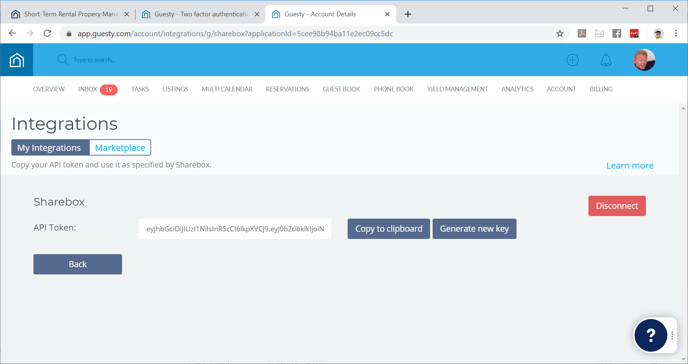The height and width of the screenshot is (364, 688).
Task: Reload the page
Action: (x=47, y=33)
